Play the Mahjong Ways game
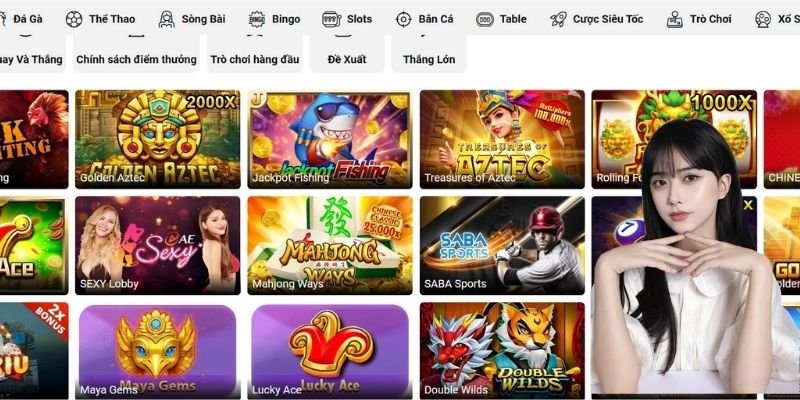This screenshot has width=800, height=400. coord(330,245)
